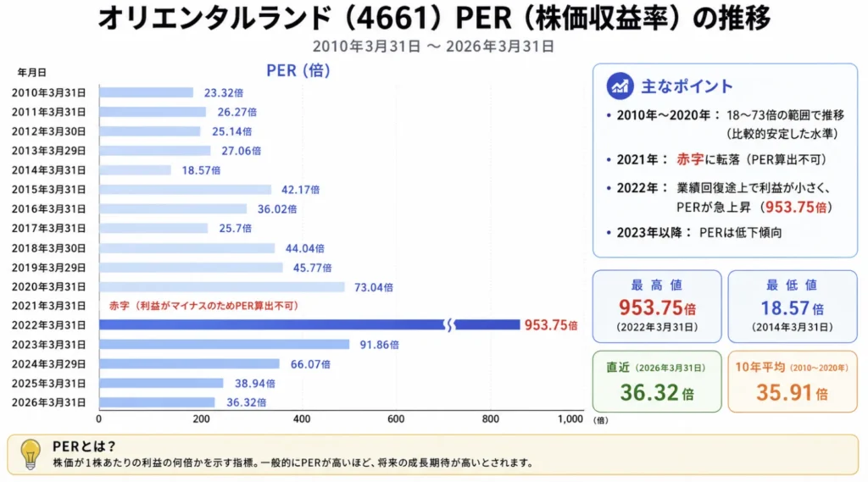The height and width of the screenshot is (482, 868).
Task: Click the 38.94倍 value label
Action: point(255,384)
